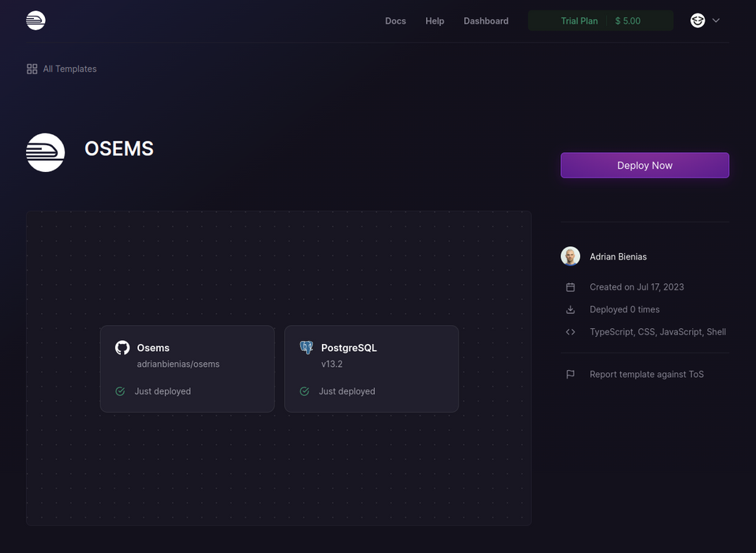Click the code brackets icon
This screenshot has width=756, height=553.
tap(571, 331)
